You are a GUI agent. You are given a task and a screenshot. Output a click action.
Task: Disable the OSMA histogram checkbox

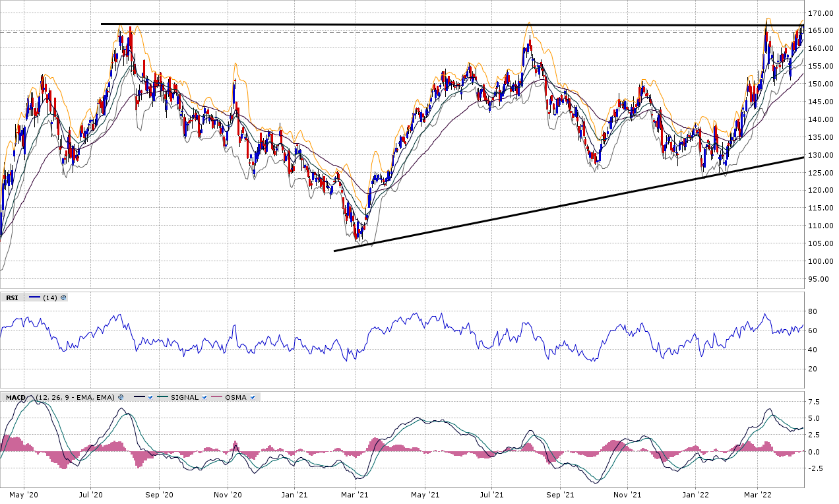click(253, 397)
